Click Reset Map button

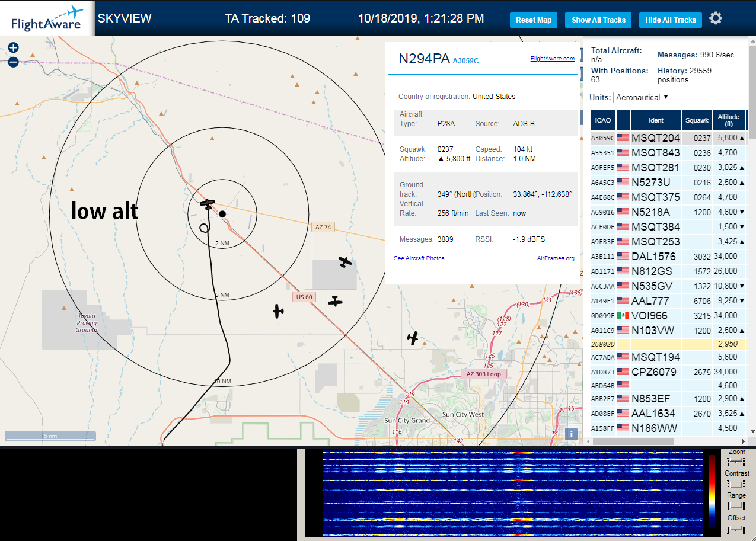(534, 20)
